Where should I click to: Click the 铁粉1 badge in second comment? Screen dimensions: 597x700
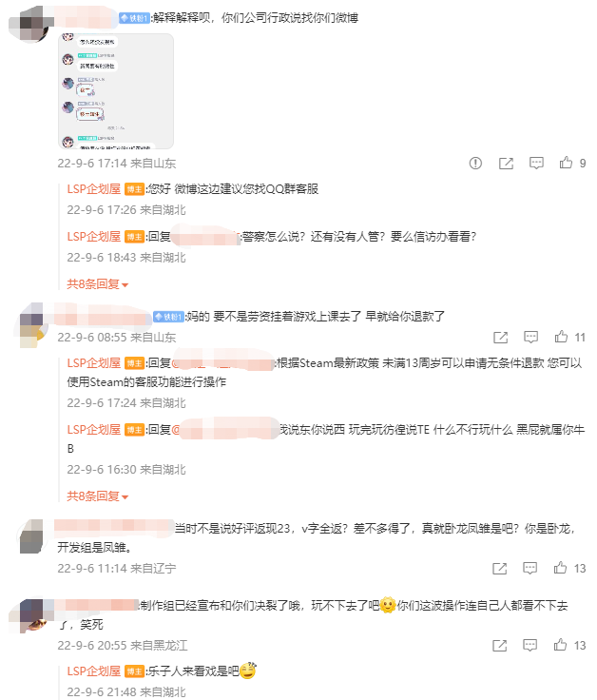[168, 317]
